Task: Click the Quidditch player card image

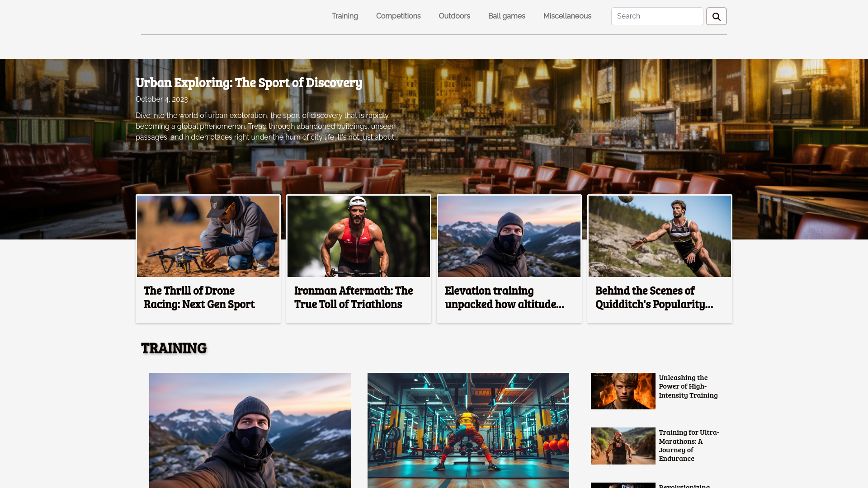Action: tap(660, 236)
